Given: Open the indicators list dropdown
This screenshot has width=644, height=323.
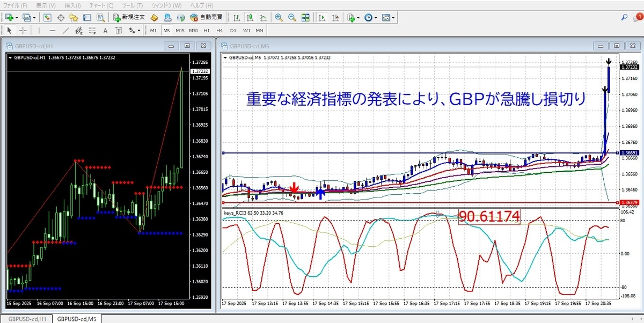Looking at the screenshot, I should coord(354,18).
